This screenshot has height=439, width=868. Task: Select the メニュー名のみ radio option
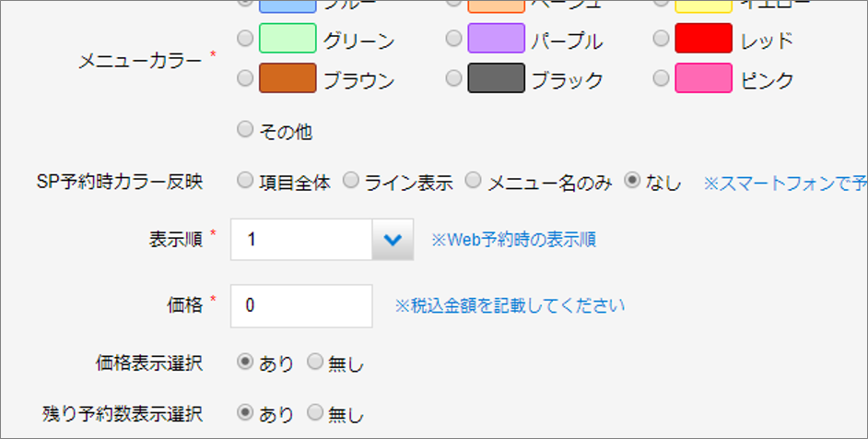coord(472,181)
